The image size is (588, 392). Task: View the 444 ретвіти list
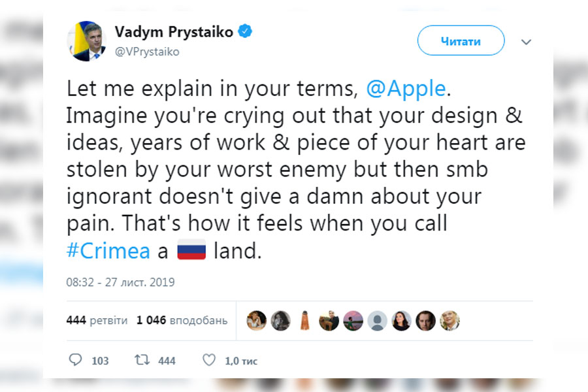(x=96, y=321)
